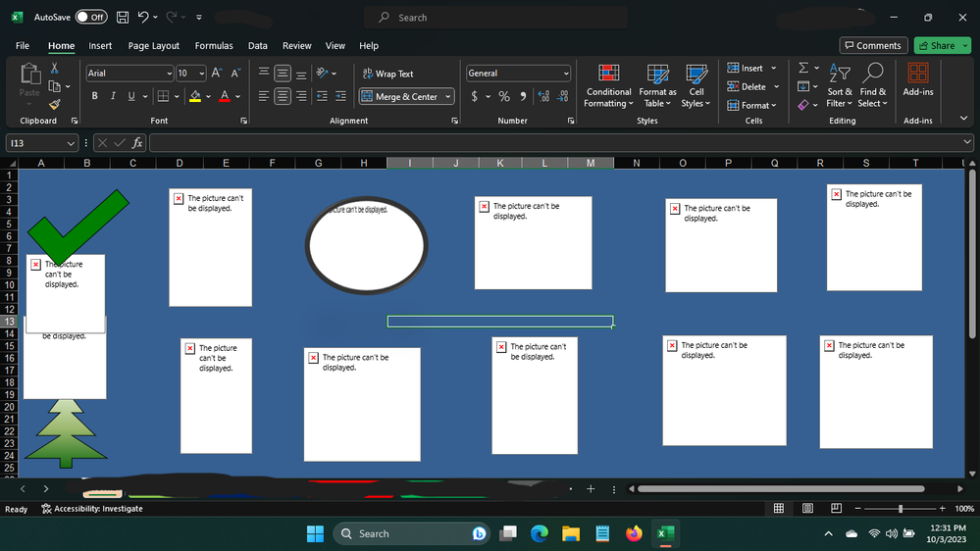Open Cell Styles dropdown
This screenshot has height=551, width=980.
tap(696, 85)
